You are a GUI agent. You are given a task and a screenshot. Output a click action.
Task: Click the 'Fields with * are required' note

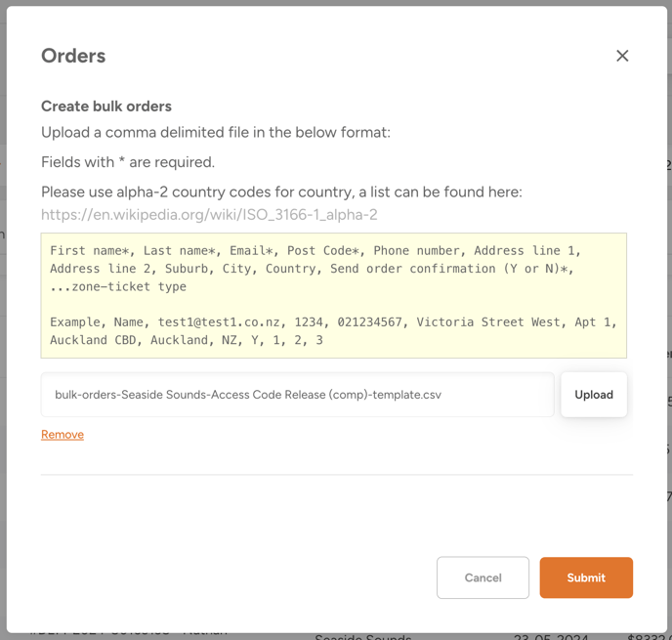point(128,162)
